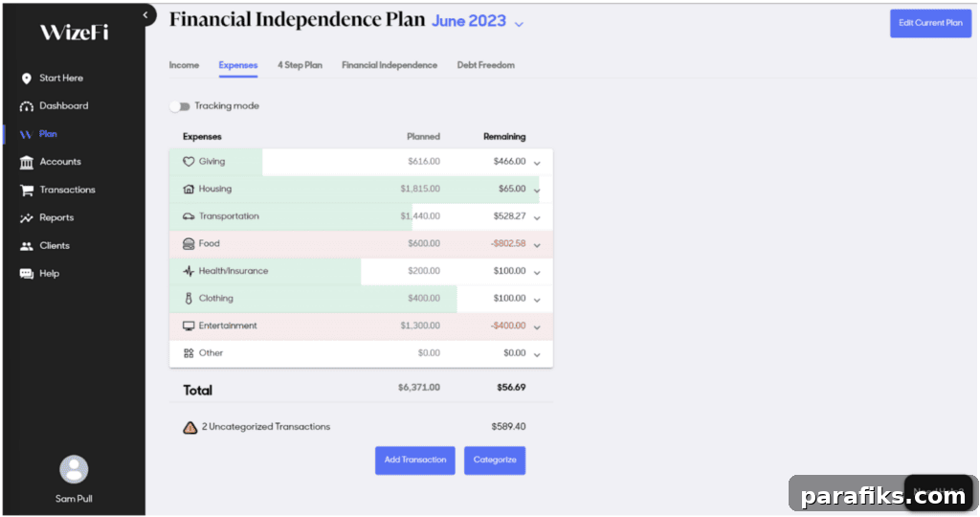Click the Clothing green progress bar

coord(313,299)
